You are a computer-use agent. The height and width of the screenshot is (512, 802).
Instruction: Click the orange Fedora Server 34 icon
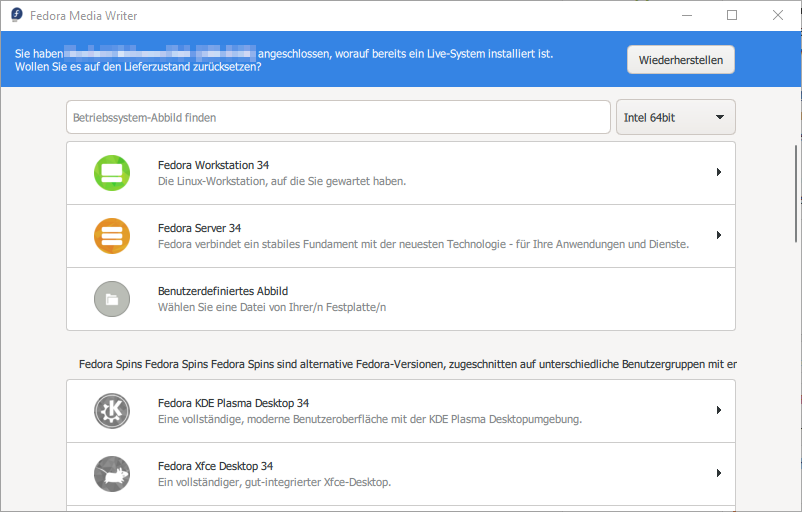(112, 236)
